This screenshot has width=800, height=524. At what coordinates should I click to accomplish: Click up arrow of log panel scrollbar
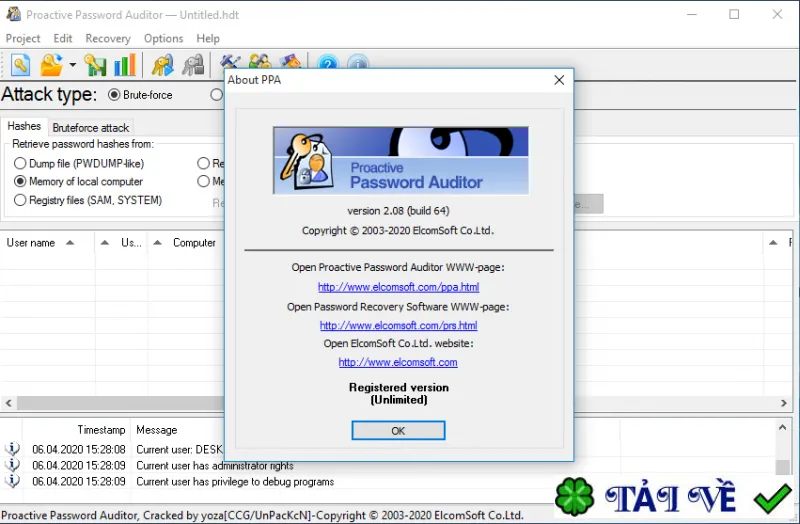click(783, 428)
